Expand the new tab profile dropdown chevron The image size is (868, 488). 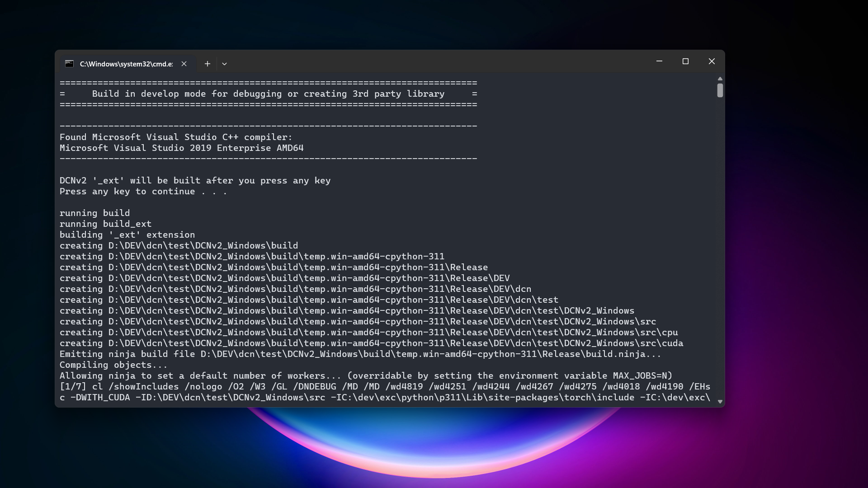click(x=224, y=64)
